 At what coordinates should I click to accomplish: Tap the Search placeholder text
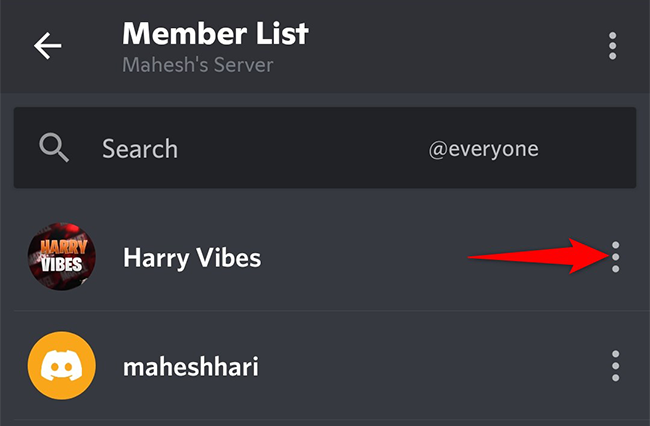click(140, 149)
